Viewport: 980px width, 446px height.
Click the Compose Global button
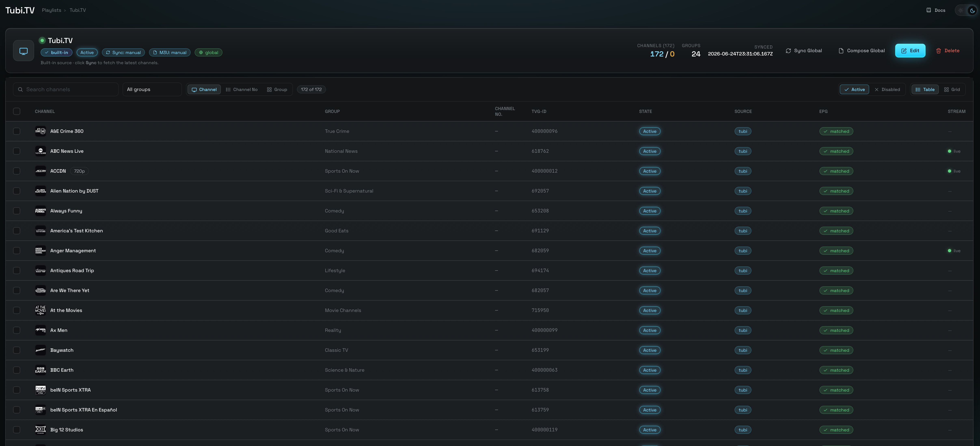coord(862,51)
